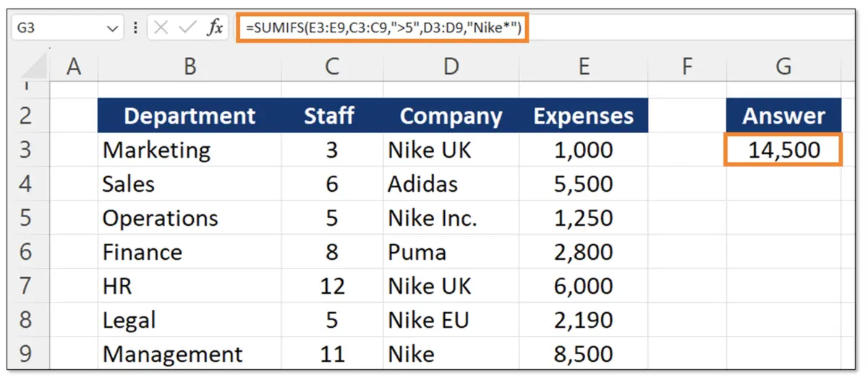Click staff count 5 for Operations
The height and width of the screenshot is (380, 868).
(332, 218)
